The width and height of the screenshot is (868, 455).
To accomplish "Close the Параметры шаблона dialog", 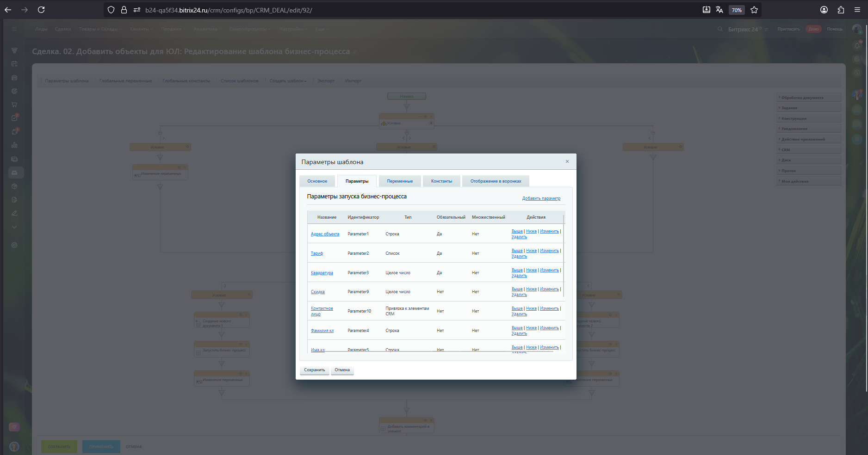I will [567, 161].
